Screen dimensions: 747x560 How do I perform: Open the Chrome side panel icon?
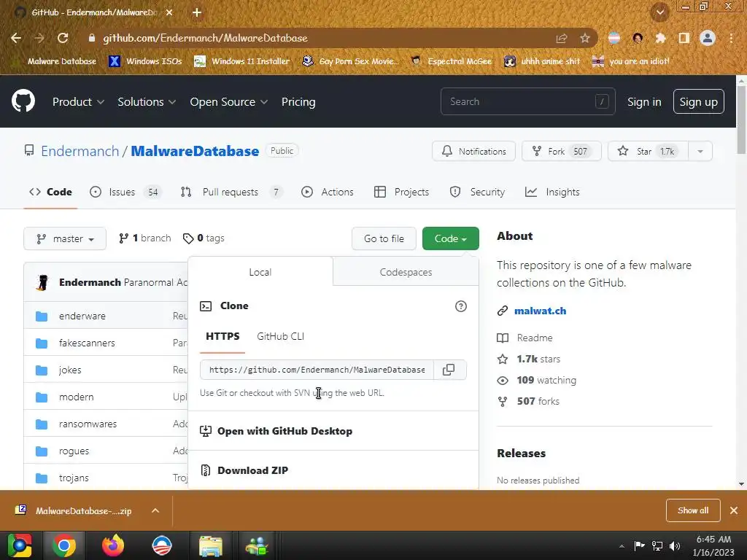point(684,38)
